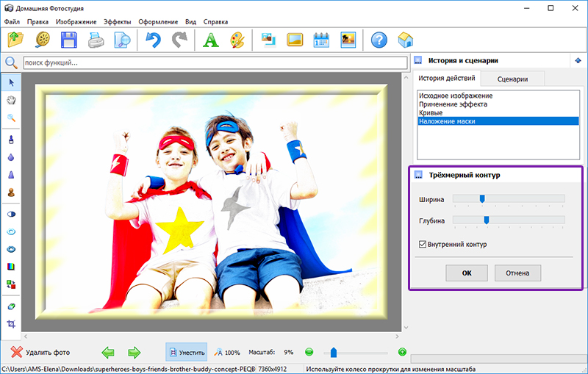Screen dimensions: 588x374
Task: Click the Уместить fit button
Action: point(187,352)
